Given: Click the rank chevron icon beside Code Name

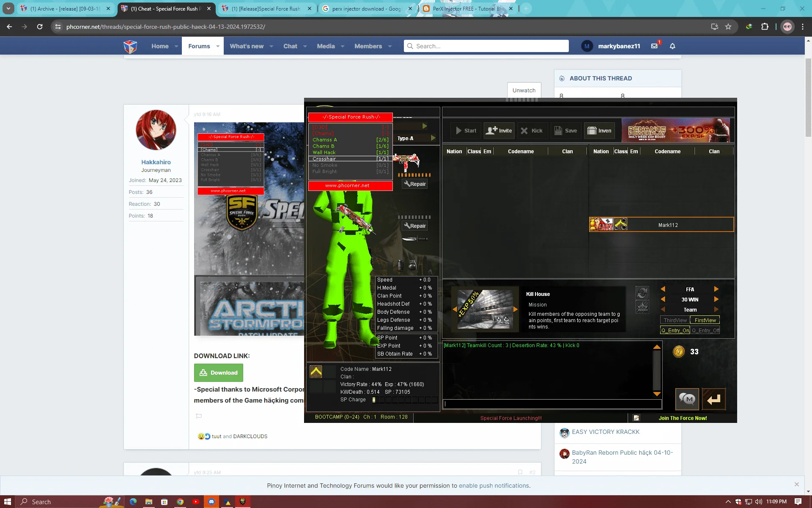Looking at the screenshot, I should click(316, 372).
